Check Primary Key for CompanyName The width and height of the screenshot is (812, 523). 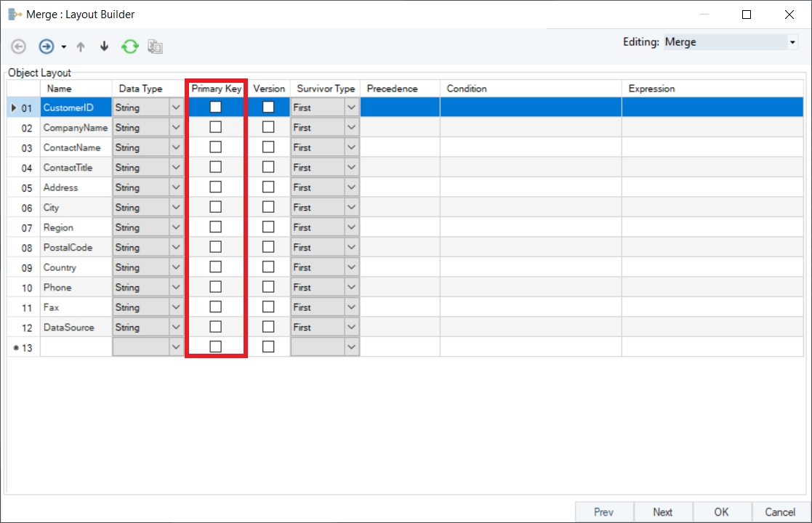215,127
